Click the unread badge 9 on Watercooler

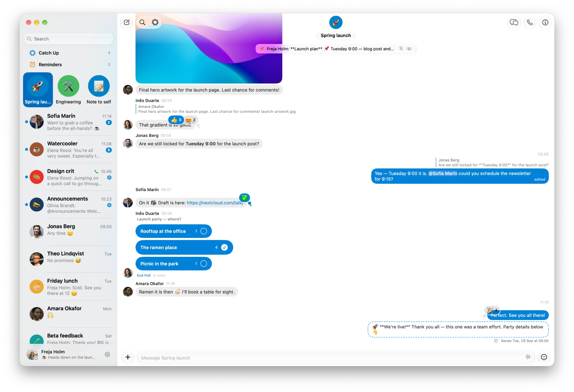click(109, 150)
